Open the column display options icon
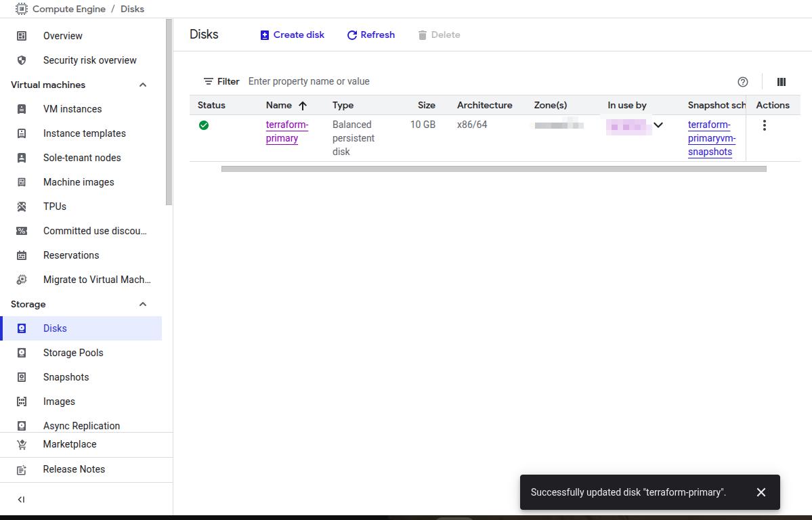Image resolution: width=812 pixels, height=520 pixels. tap(781, 82)
